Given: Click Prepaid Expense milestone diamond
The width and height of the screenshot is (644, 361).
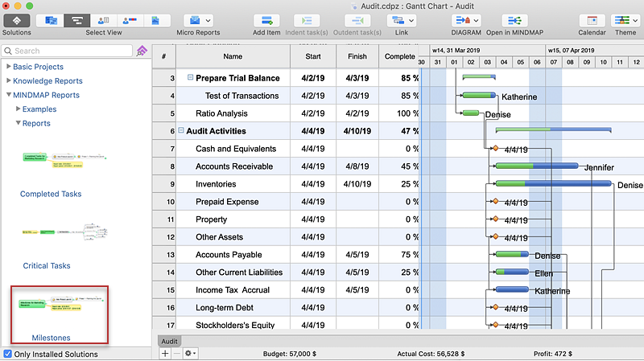Looking at the screenshot, I should (495, 201).
